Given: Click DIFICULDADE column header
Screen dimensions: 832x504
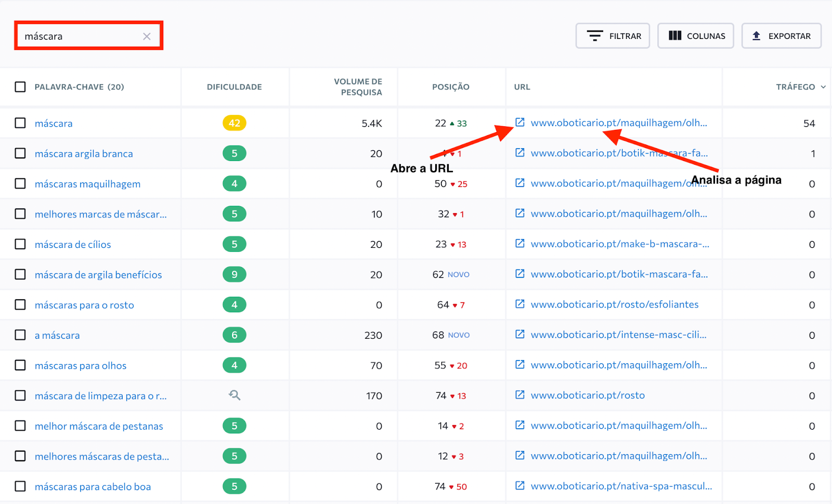Looking at the screenshot, I should [235, 87].
